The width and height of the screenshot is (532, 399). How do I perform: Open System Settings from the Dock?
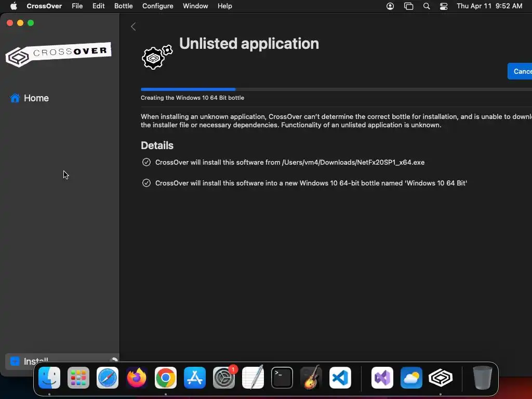[224, 378]
